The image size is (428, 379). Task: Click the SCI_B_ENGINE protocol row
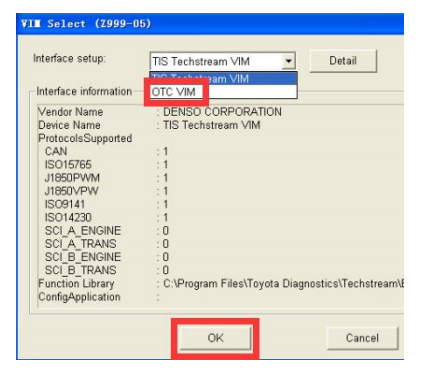(107, 257)
